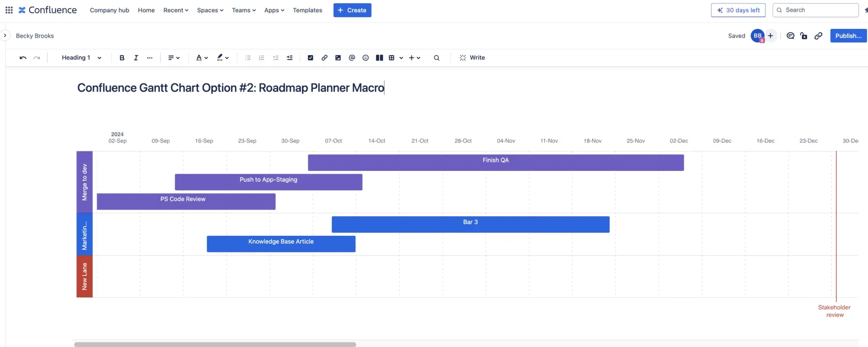This screenshot has width=868, height=347.
Task: Toggle bold formatting
Action: pyautogui.click(x=122, y=58)
